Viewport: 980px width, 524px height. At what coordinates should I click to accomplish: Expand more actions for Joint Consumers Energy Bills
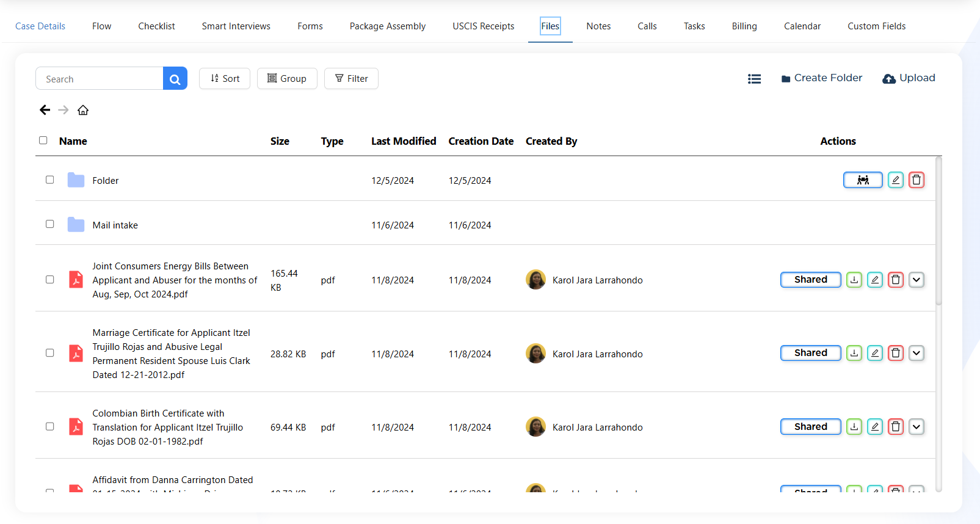[x=916, y=280]
